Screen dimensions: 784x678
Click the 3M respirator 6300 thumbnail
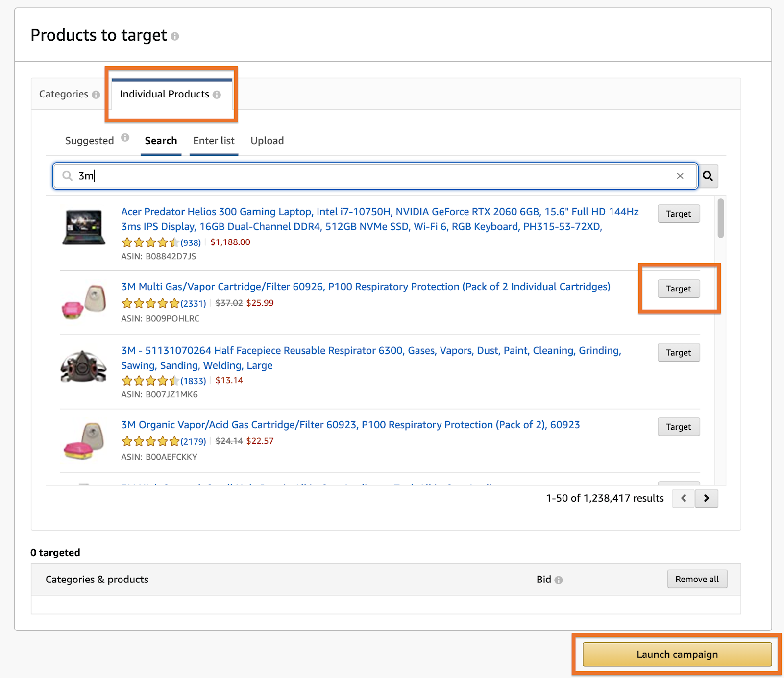84,366
